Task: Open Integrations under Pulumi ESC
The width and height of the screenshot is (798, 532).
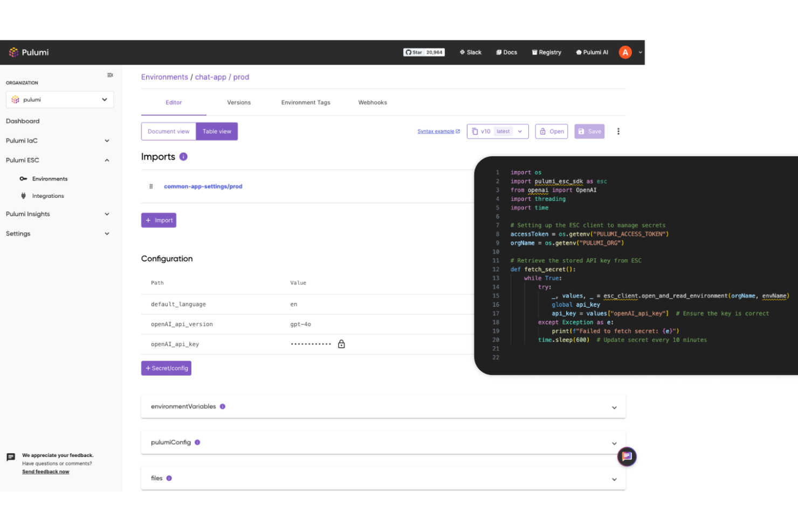Action: 48,196
